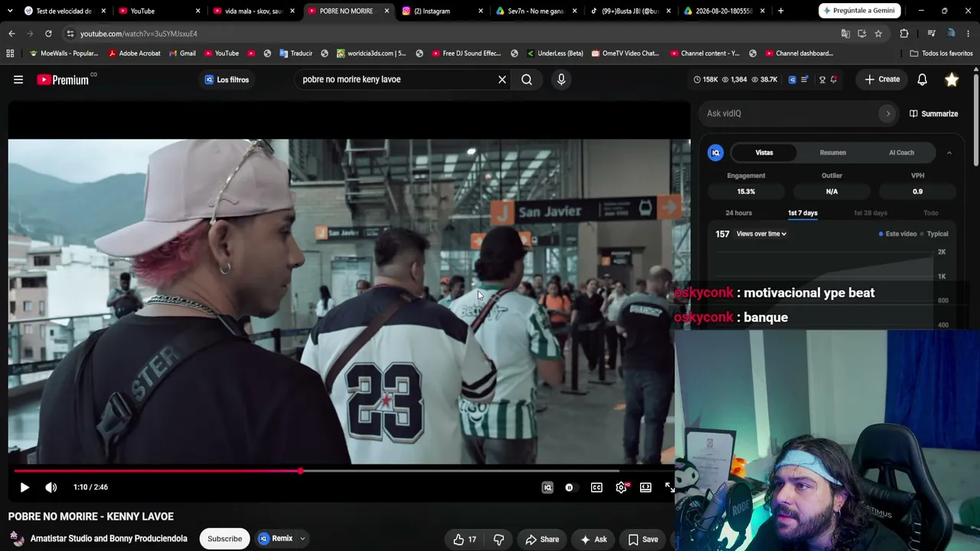Screen dimensions: 980x551
Task: Go to YouTube Premium home logo
Action: click(63, 80)
